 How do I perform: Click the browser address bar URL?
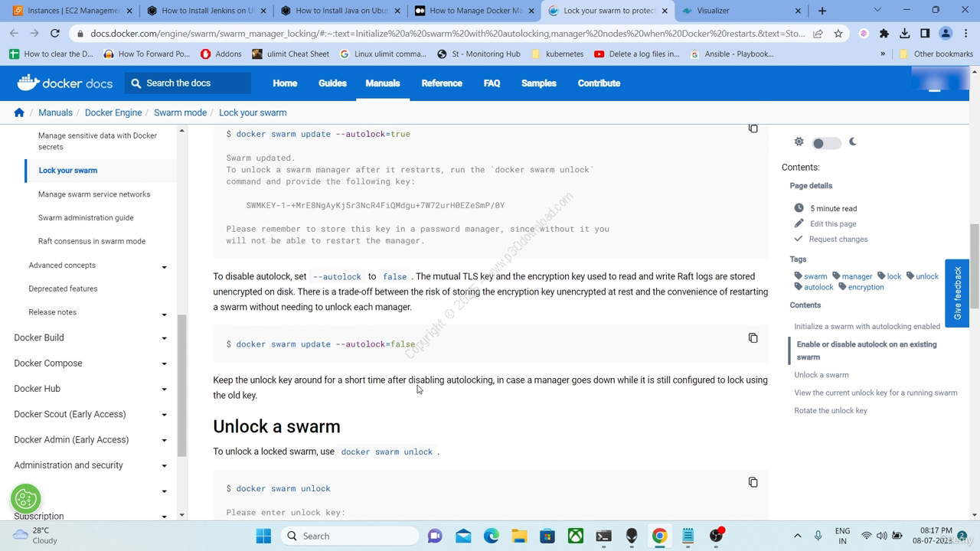(x=448, y=34)
